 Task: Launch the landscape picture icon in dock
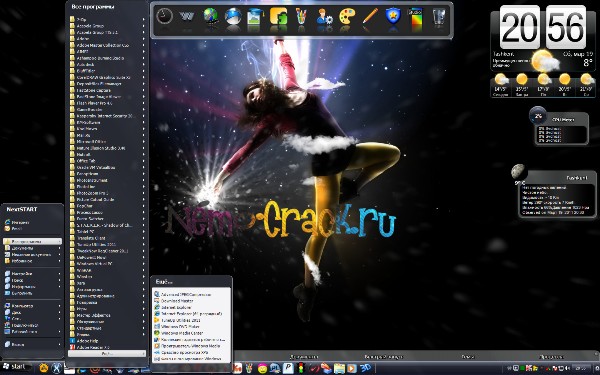pyautogui.click(x=255, y=17)
